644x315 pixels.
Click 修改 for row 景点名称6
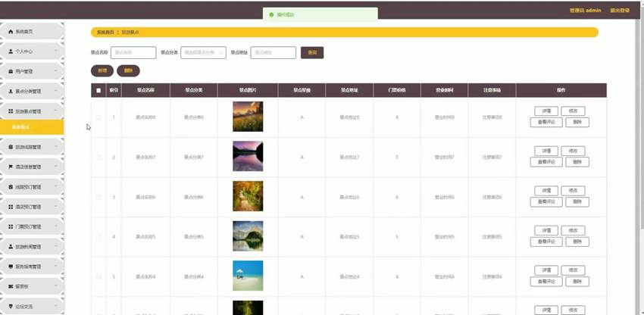573,191
